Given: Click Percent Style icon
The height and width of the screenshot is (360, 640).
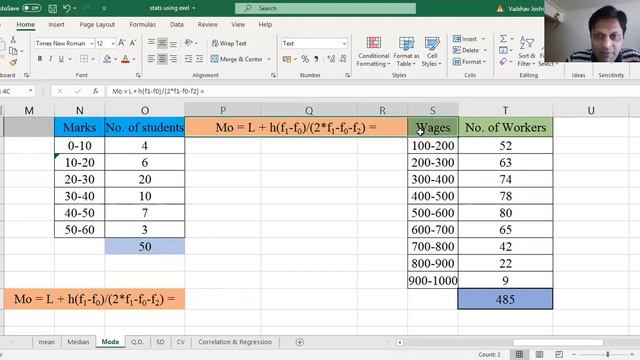Looking at the screenshot, I should 305,60.
